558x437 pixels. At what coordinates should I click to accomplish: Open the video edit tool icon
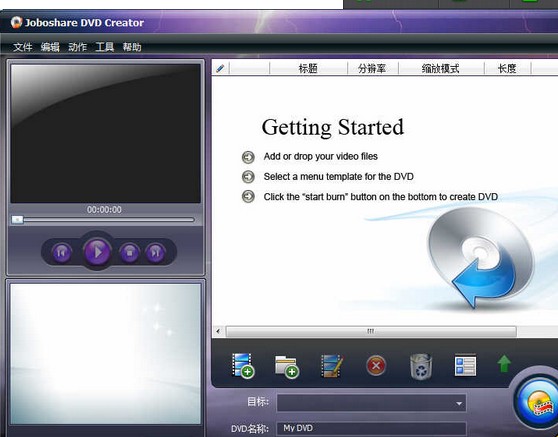[332, 365]
